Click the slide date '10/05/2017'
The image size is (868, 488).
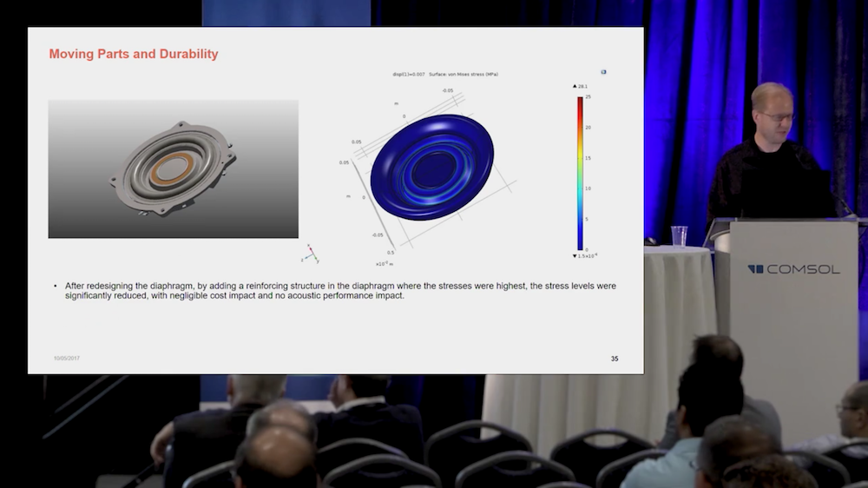[67, 359]
